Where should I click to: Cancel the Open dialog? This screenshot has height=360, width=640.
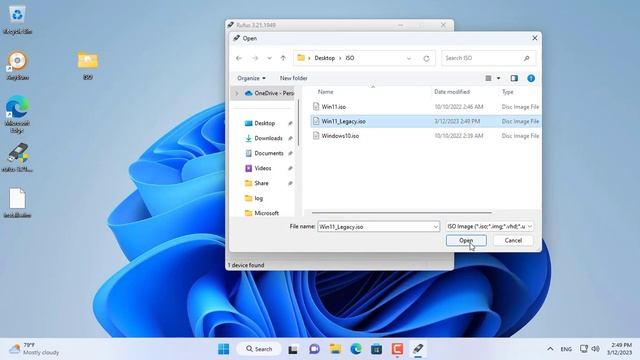click(513, 240)
